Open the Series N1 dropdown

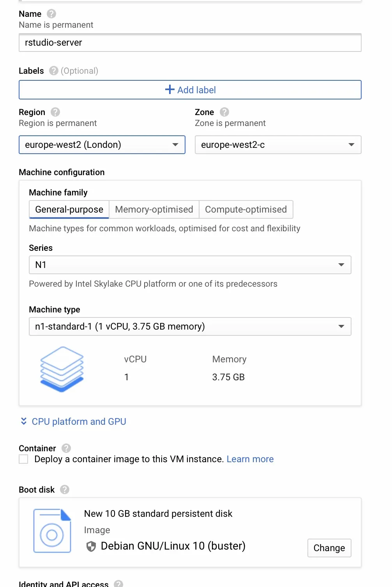coord(190,265)
